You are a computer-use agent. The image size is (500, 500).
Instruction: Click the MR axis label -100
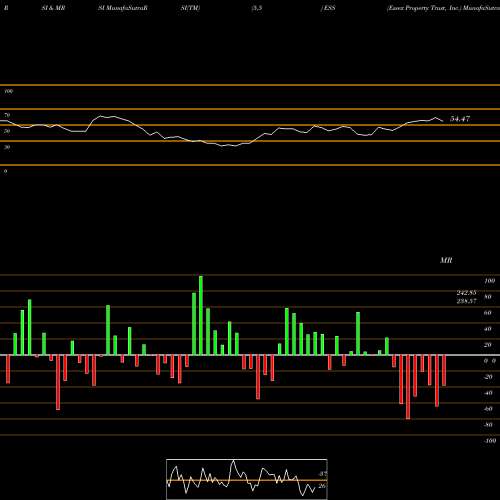click(x=489, y=441)
